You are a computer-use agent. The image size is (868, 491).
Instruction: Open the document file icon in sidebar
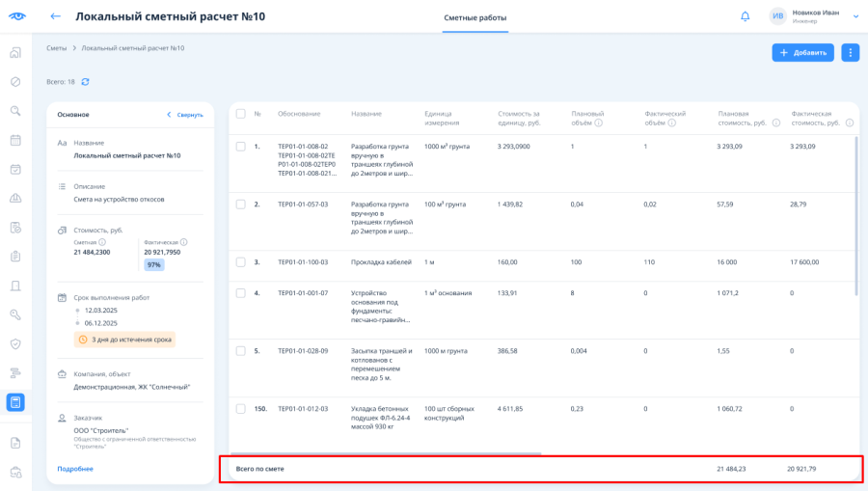pos(15,443)
